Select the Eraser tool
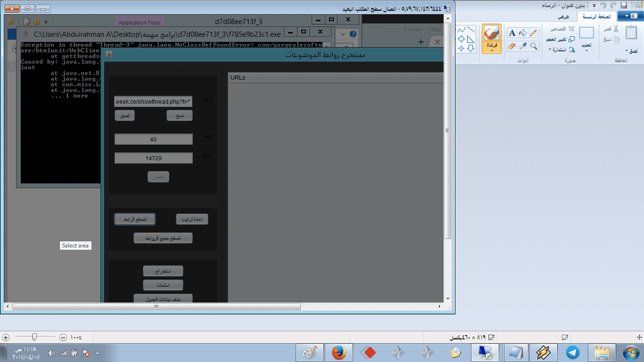Image resolution: width=644 pixels, height=362 pixels. (511, 47)
